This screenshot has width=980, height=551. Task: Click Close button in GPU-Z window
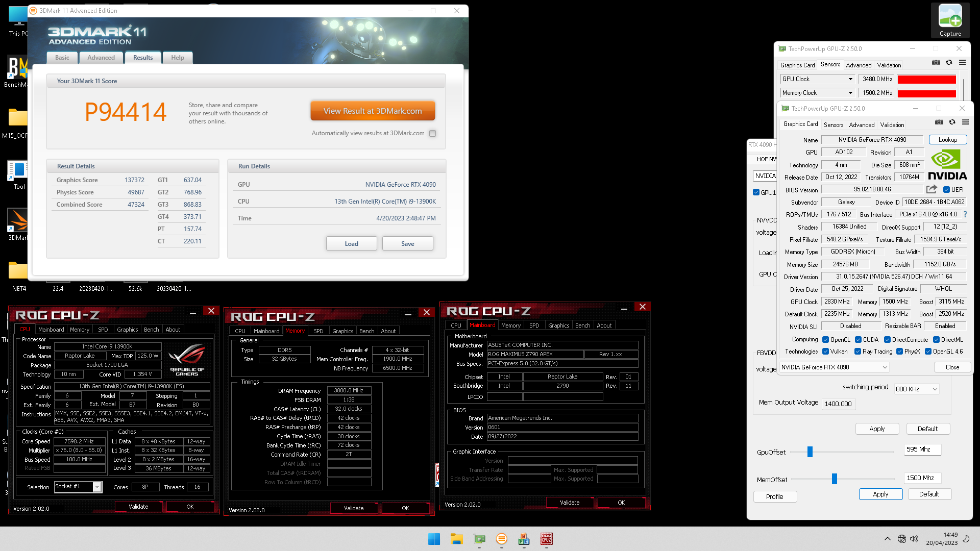[x=952, y=367]
